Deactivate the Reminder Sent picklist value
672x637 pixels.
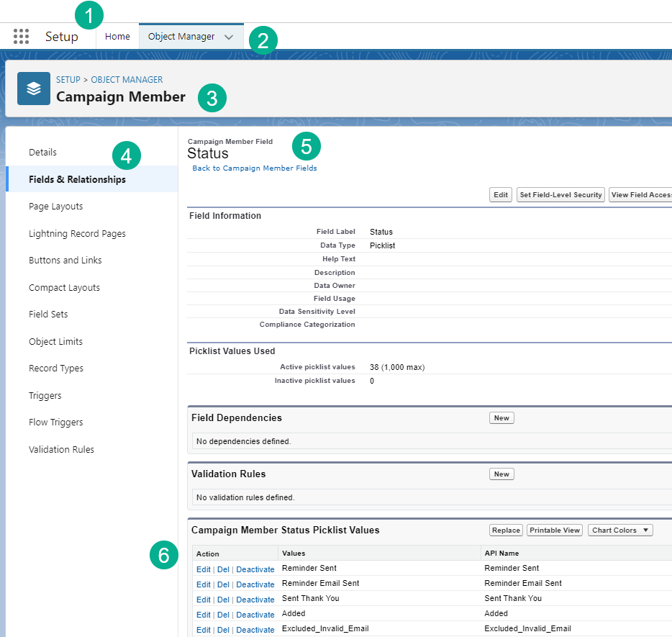pos(255,569)
